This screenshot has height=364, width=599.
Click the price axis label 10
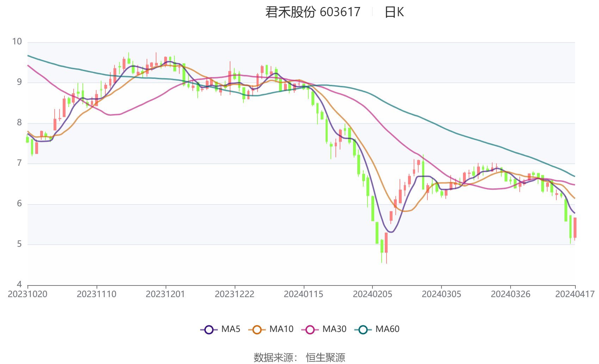[17, 42]
